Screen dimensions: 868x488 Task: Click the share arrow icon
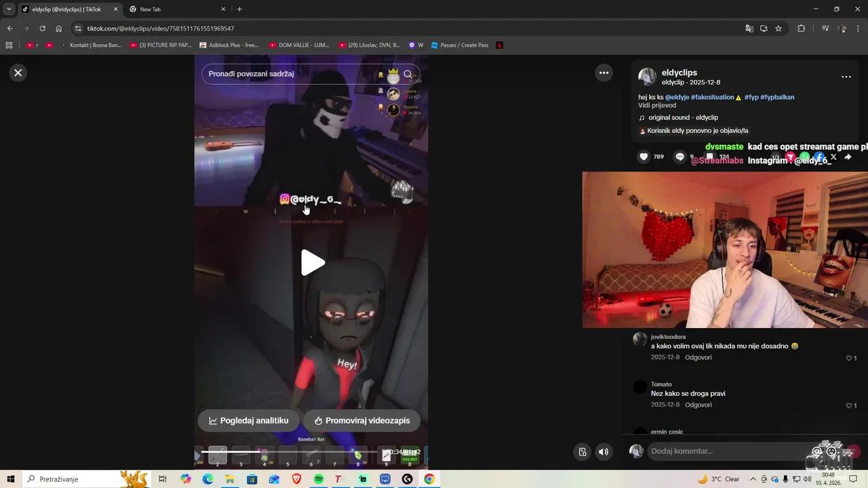click(848, 157)
